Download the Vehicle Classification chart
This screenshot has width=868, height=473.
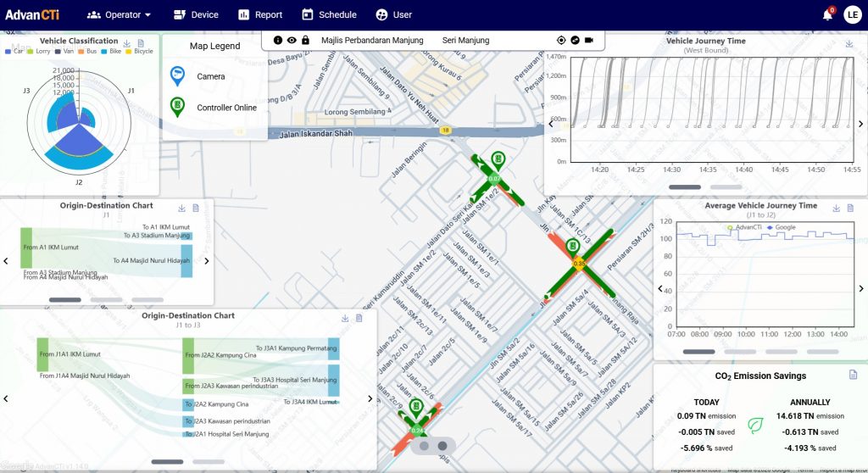127,42
